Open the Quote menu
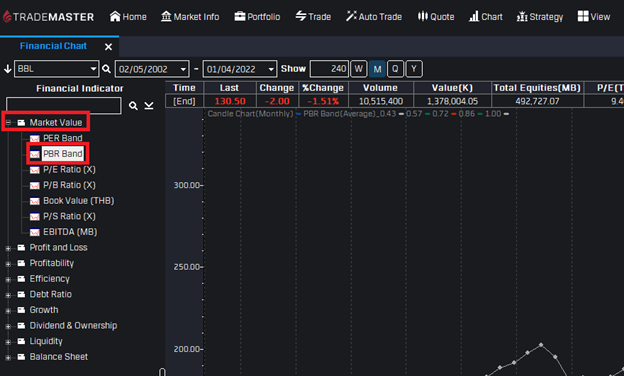This screenshot has height=376, width=624. coord(436,17)
